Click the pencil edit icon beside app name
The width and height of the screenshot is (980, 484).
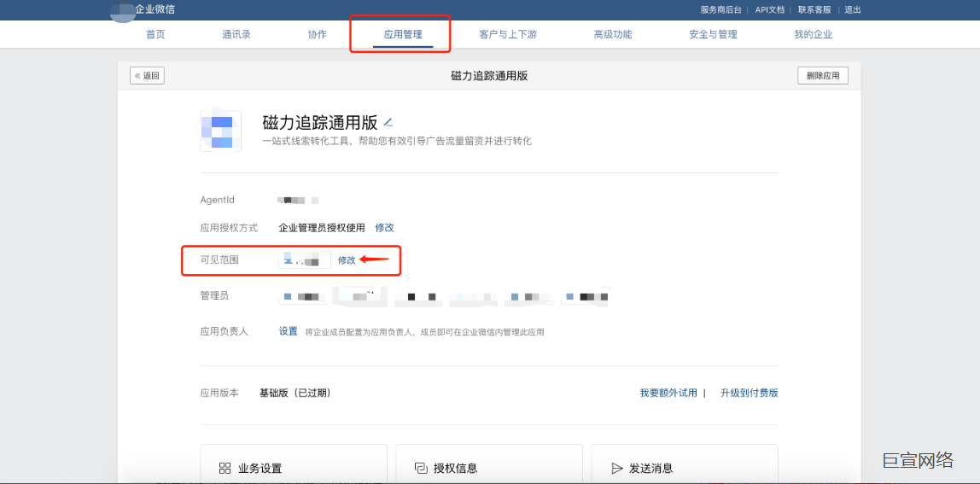pos(388,122)
